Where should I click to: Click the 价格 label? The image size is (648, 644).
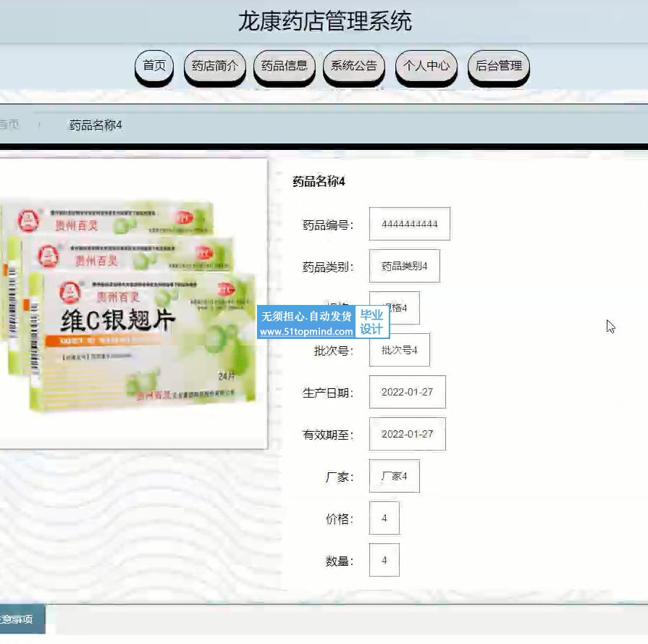click(x=340, y=519)
